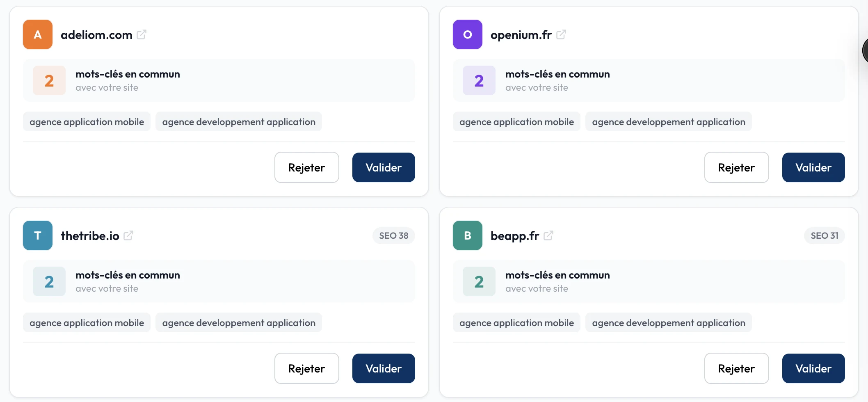Viewport: 868px width, 402px height.
Task: Click the blue keyword count 2 on thetribe.io
Action: [49, 281]
